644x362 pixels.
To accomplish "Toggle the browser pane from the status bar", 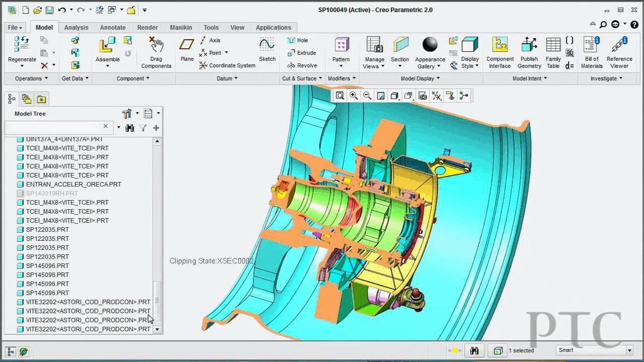I will coord(23,351).
